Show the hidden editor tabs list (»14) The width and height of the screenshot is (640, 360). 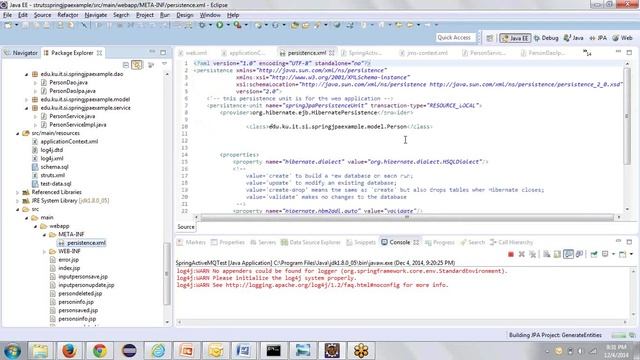[x=587, y=53]
